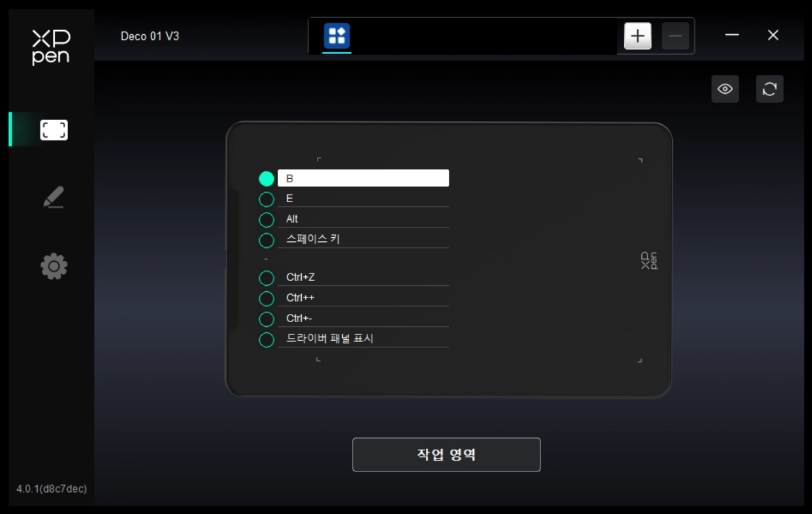Open the Ctrl++ shortcut key entry
This screenshot has height=514, width=812.
click(x=363, y=297)
